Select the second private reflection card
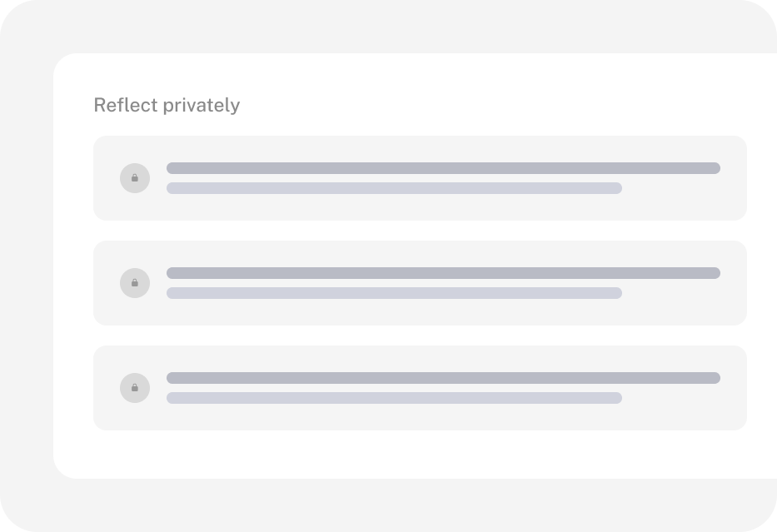This screenshot has height=532, width=777. 421,283
